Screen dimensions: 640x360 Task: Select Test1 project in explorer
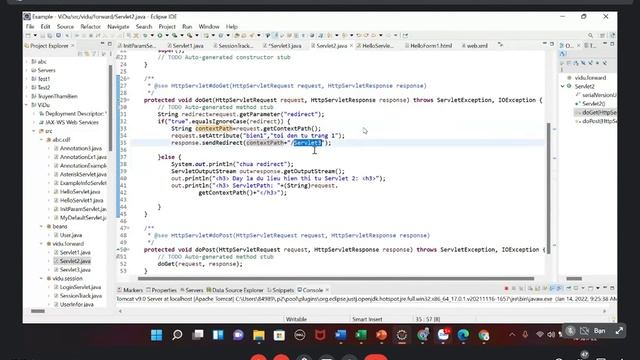[x=44, y=79]
